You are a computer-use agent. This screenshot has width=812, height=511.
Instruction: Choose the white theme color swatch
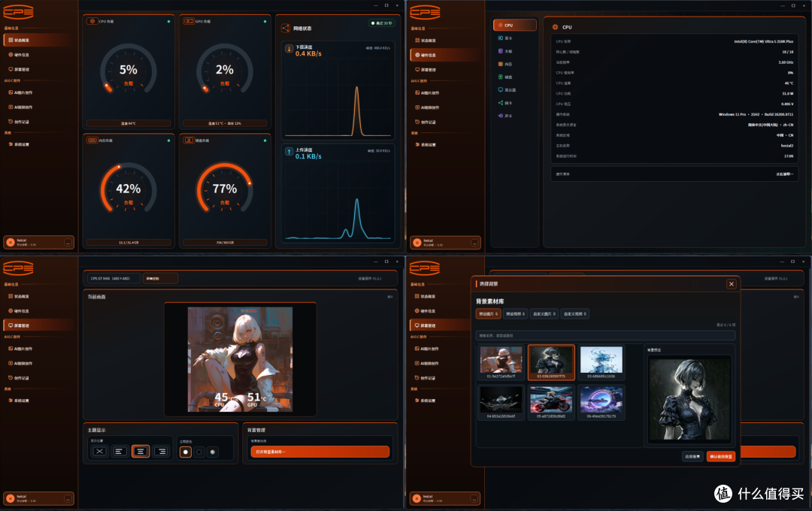coord(186,452)
